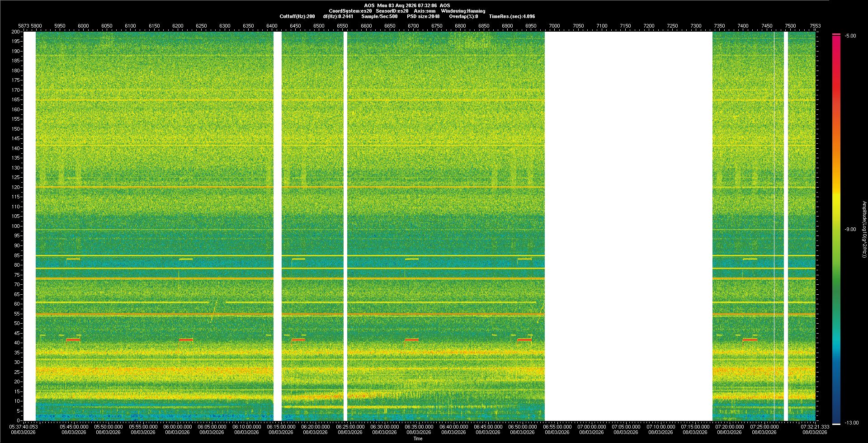Click the frequency axis label 85

[17, 255]
